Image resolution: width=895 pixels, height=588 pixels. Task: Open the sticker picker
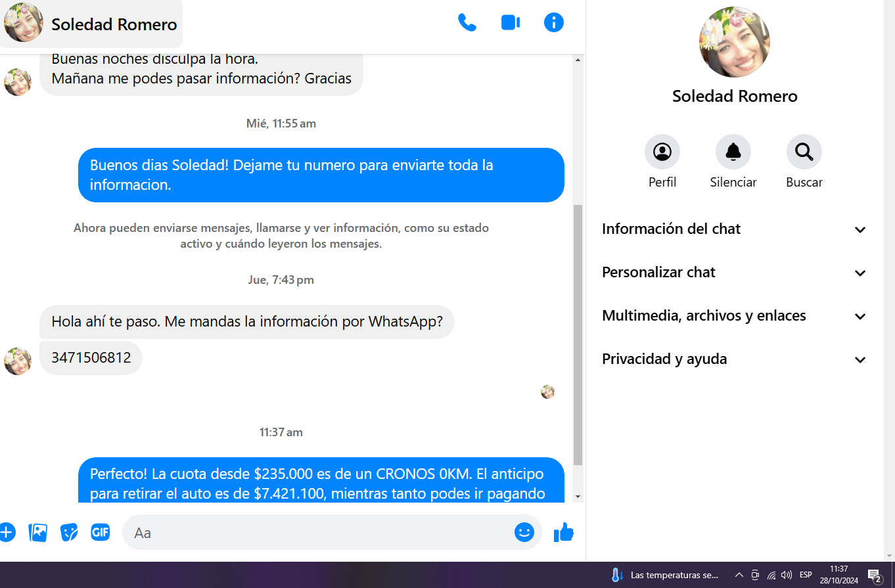(69, 532)
